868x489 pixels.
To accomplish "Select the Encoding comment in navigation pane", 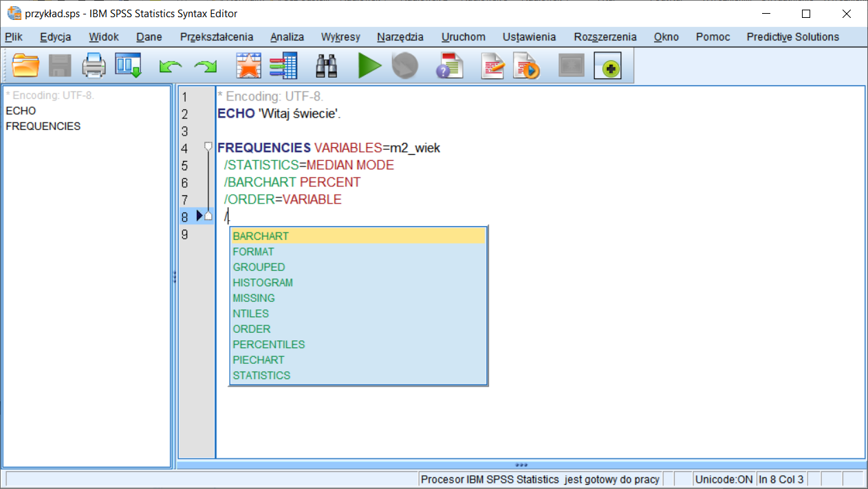I will pos(50,96).
